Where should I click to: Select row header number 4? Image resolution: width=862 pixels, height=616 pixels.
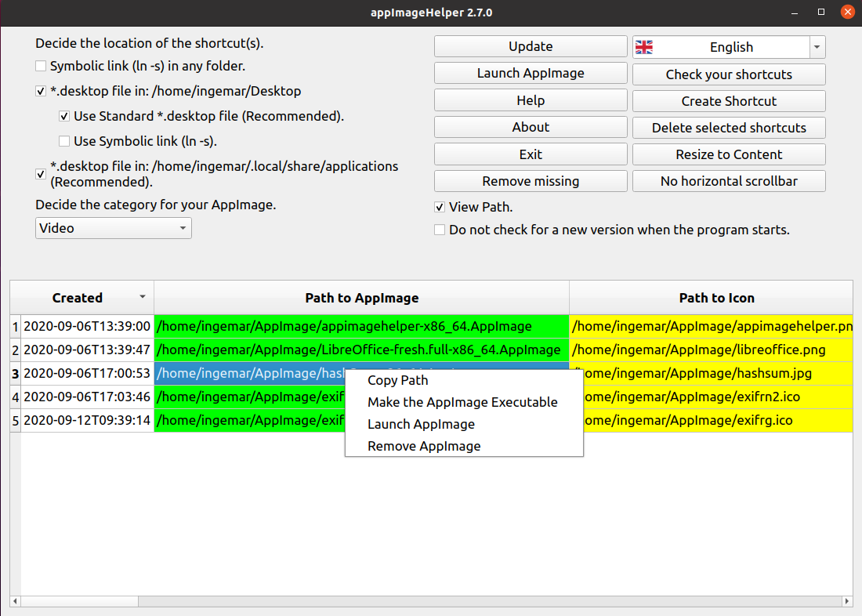pos(16,397)
